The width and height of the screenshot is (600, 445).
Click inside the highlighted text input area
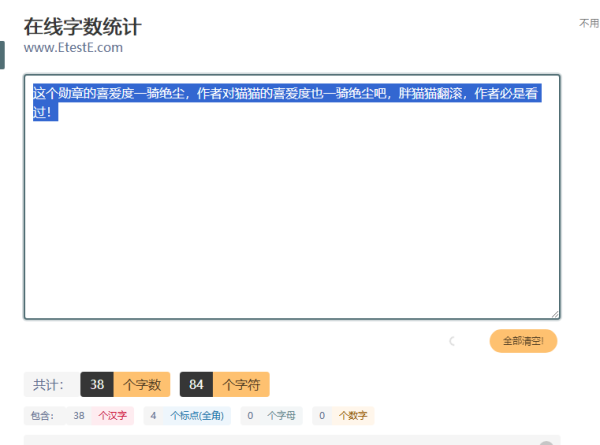tap(292, 197)
